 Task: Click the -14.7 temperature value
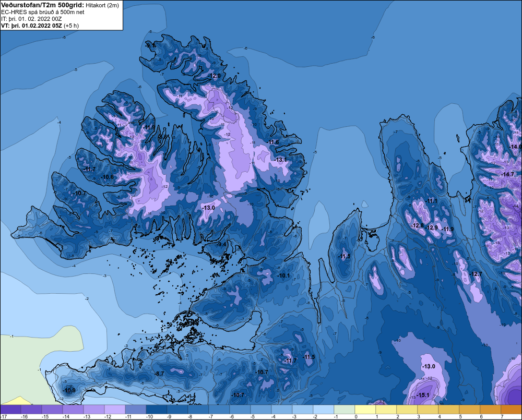click(508, 174)
